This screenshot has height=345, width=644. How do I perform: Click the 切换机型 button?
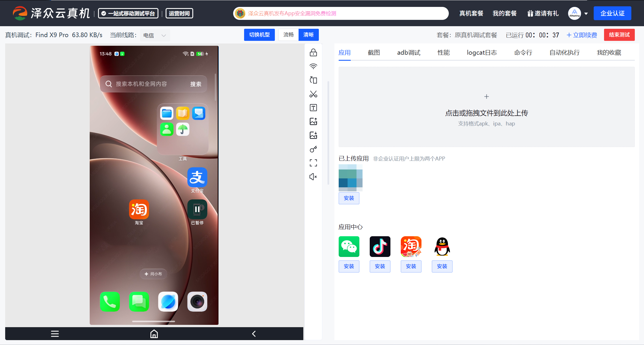point(259,35)
